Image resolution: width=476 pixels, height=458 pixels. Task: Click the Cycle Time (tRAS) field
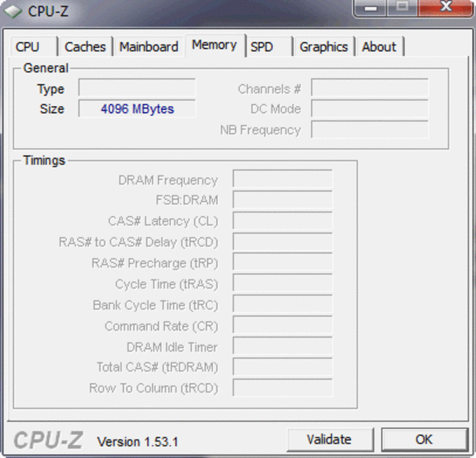(x=283, y=283)
